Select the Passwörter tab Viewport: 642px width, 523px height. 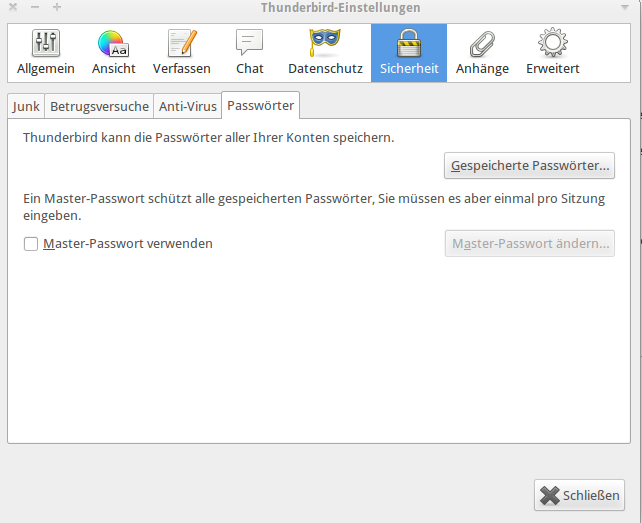click(x=260, y=106)
